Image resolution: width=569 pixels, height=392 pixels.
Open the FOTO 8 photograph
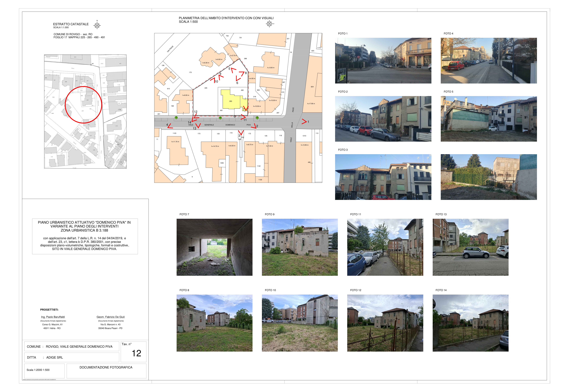pos(214,323)
